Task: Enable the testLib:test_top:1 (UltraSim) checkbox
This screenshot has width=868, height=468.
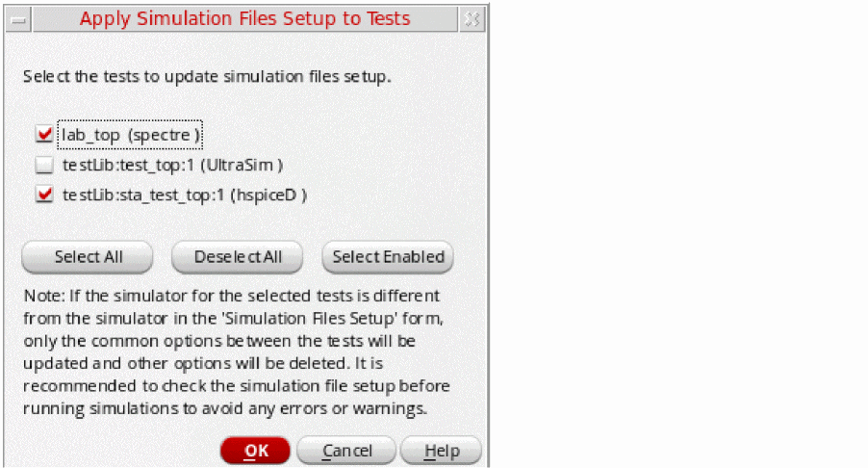Action: tap(43, 166)
